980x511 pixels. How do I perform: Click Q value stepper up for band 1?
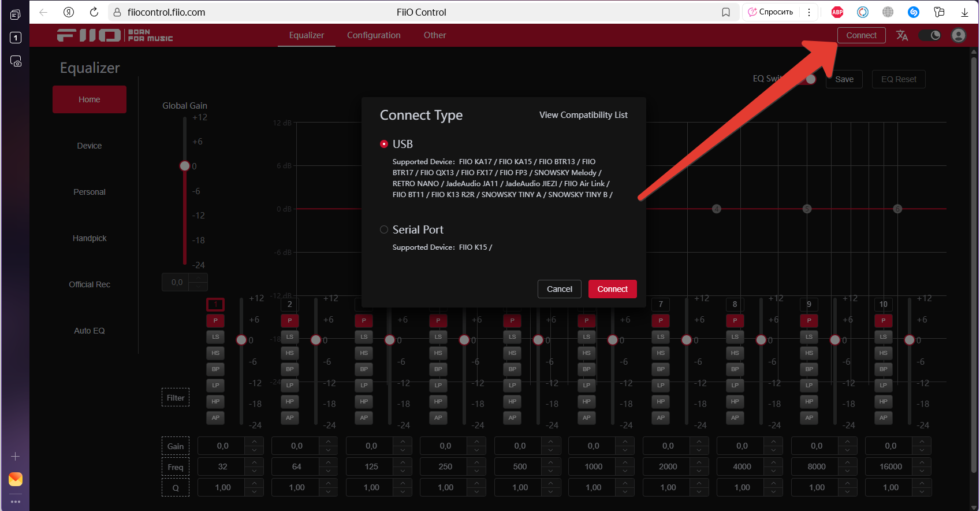pos(254,483)
